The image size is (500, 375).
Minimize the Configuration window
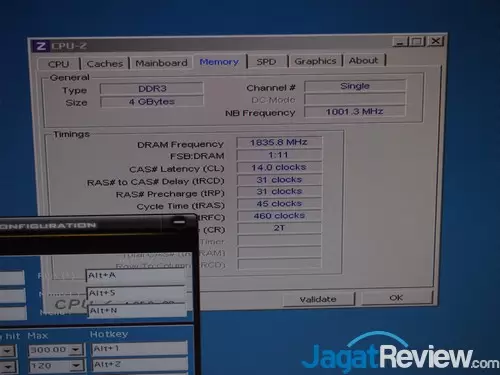179,221
